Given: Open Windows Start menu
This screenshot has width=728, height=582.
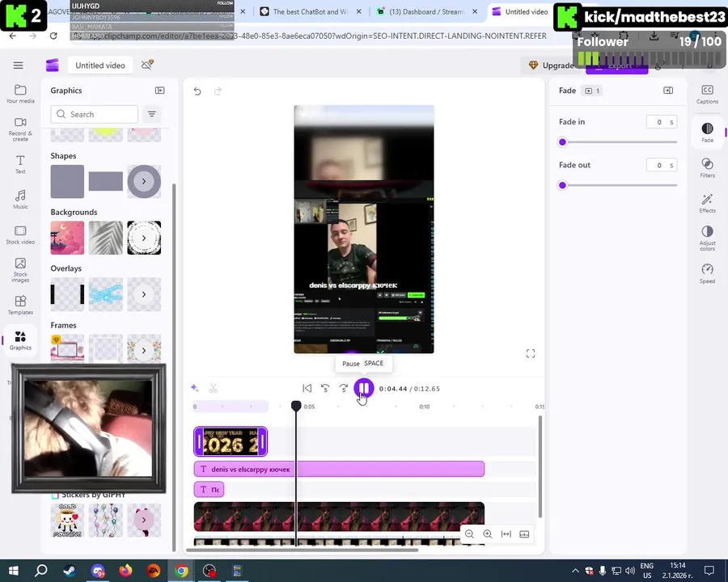Looking at the screenshot, I should point(14,571).
